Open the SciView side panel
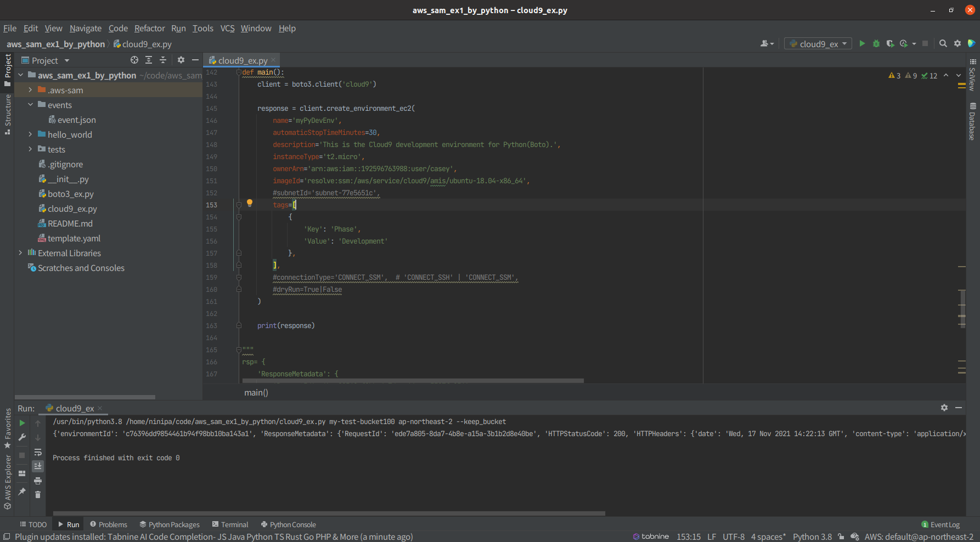Viewport: 980px width, 542px height. click(x=973, y=75)
